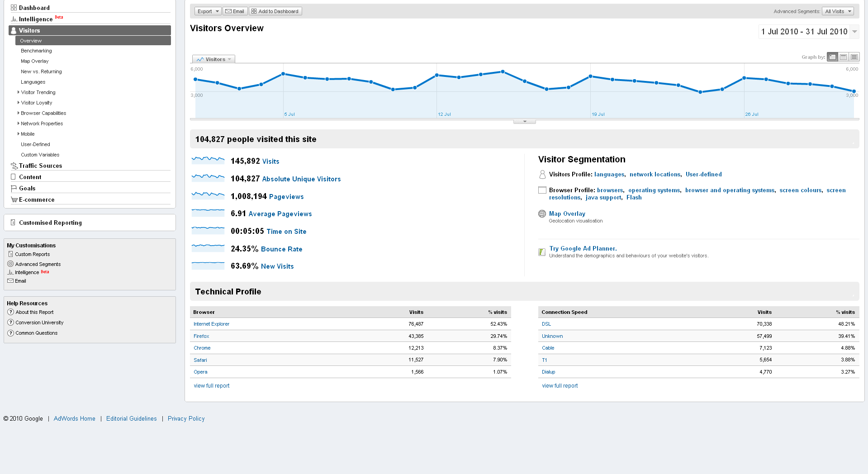Click the Custom Reports icon under My Customisations
Viewport: 868px width, 474px height.
10,254
